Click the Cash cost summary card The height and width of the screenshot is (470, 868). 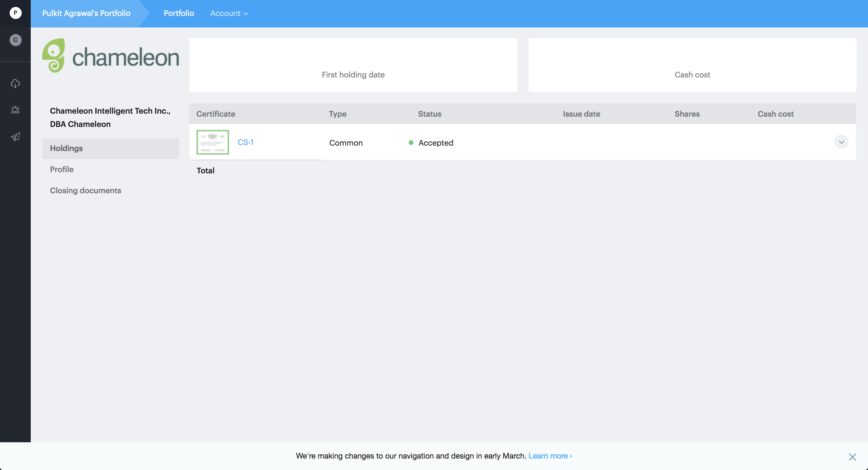692,65
